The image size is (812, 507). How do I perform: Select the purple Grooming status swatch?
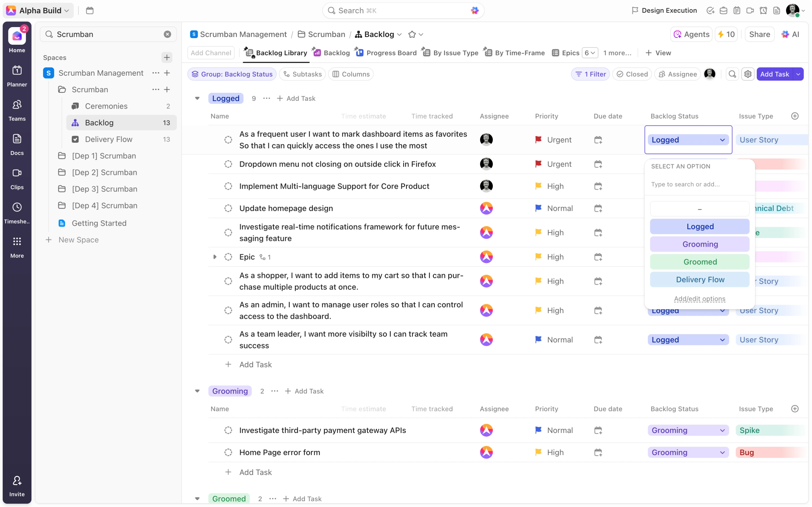pos(700,244)
